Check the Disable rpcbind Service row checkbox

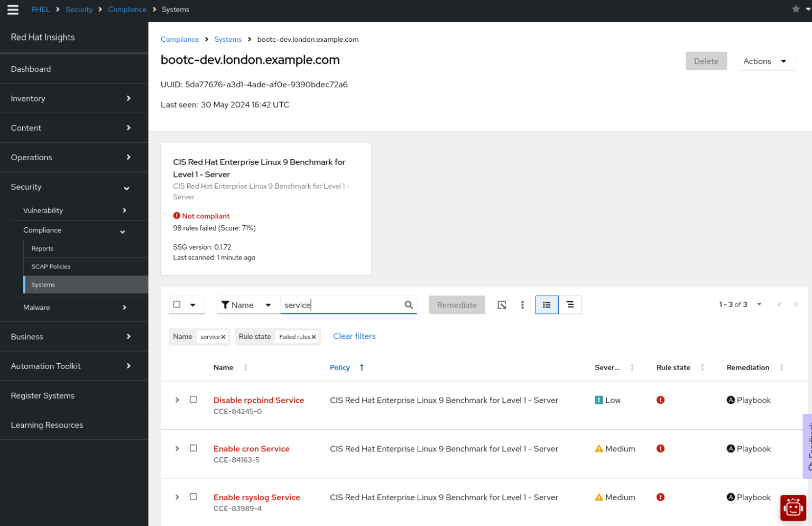click(x=193, y=400)
